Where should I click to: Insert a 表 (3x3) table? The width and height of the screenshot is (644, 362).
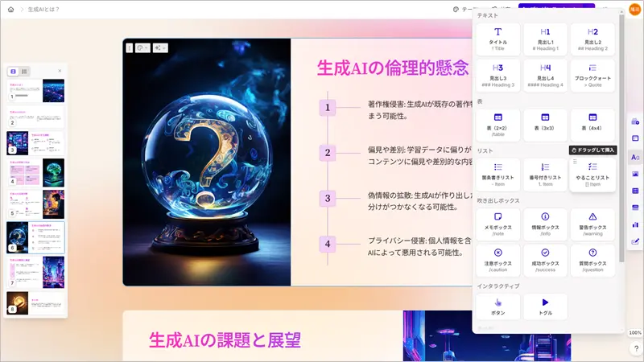[545, 122]
